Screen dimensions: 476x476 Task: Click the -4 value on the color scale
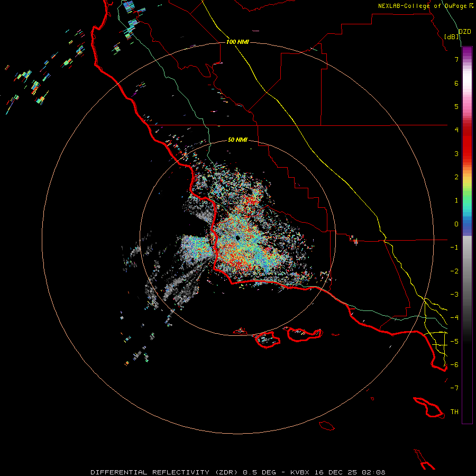pos(454,318)
